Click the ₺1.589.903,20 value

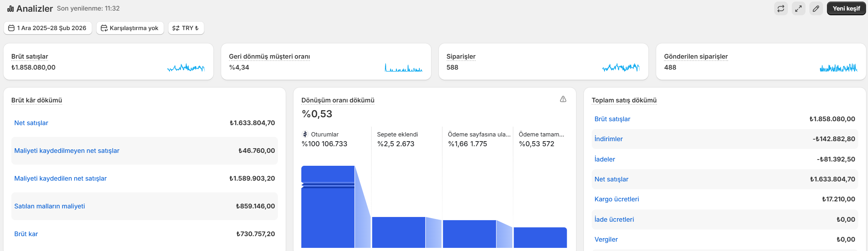[252, 178]
